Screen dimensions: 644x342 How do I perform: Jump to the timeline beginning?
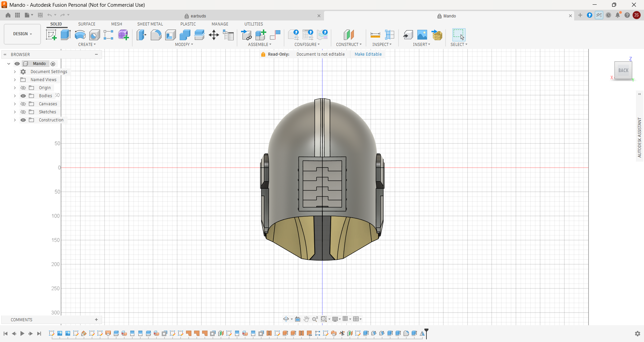[6, 334]
